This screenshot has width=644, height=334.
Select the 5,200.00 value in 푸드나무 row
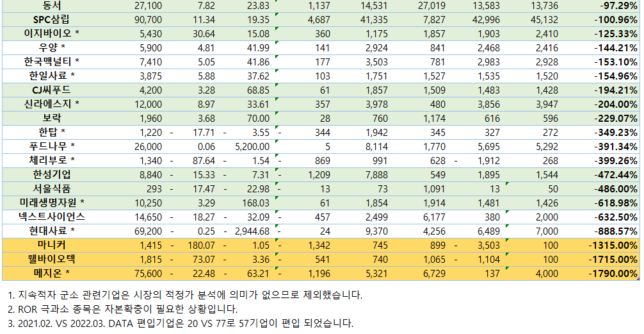coord(252,146)
